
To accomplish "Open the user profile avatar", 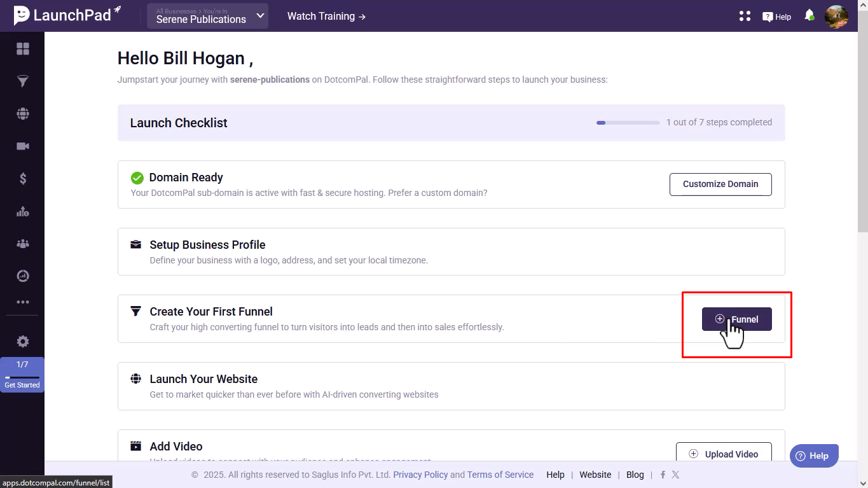I will 836,17.
